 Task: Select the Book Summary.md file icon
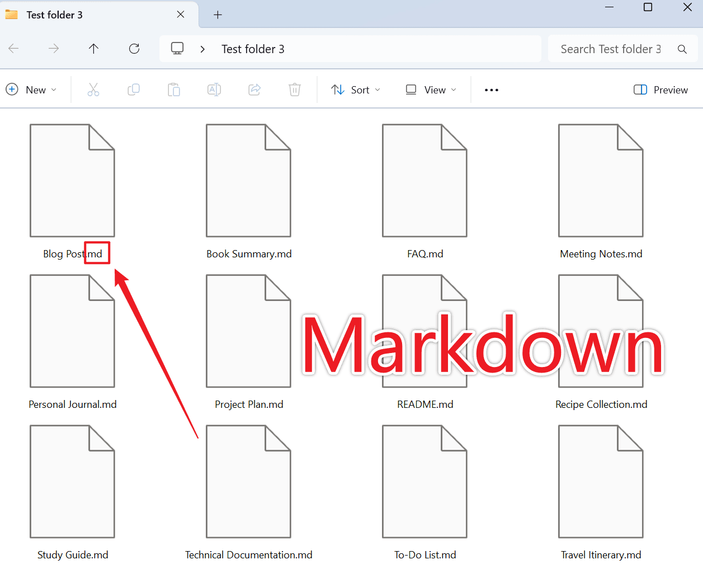248,181
